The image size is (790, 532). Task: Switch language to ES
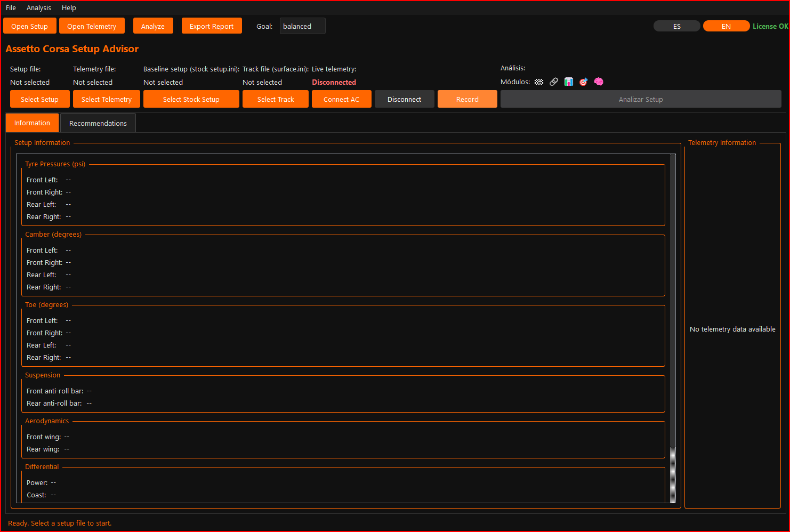[x=677, y=26]
